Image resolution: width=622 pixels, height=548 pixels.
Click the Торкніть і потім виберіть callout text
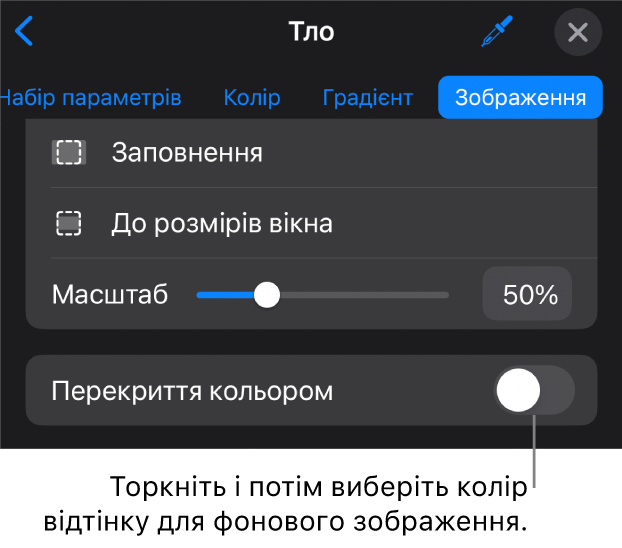click(285, 504)
